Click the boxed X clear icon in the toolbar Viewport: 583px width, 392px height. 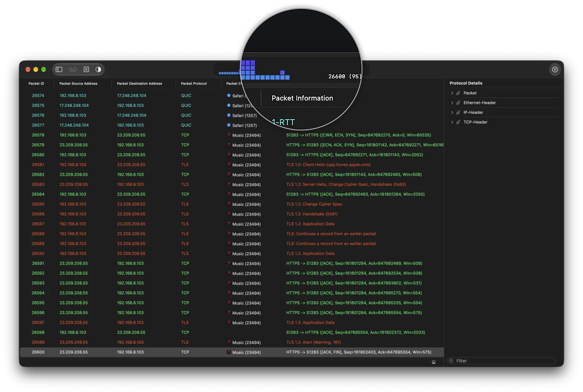pyautogui.click(x=86, y=69)
